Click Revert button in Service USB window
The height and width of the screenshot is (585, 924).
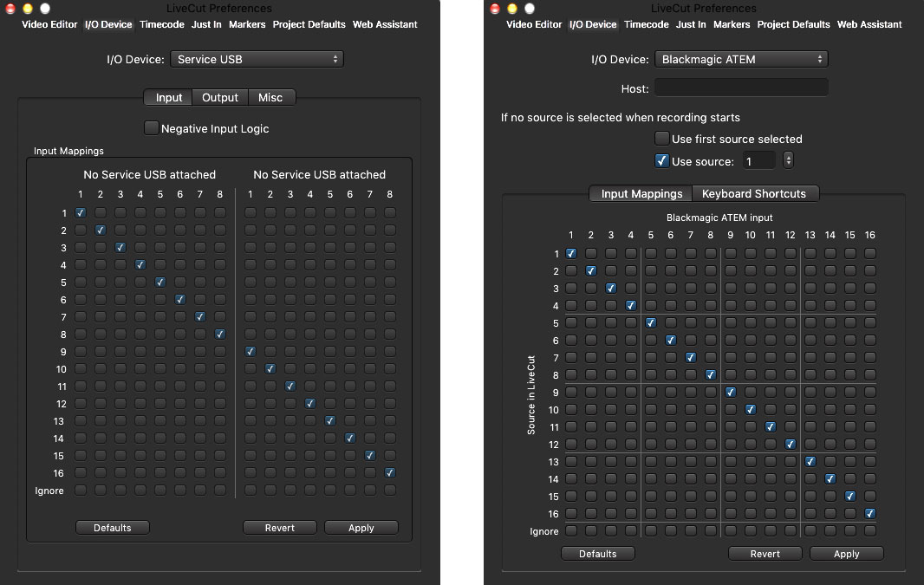coord(280,528)
